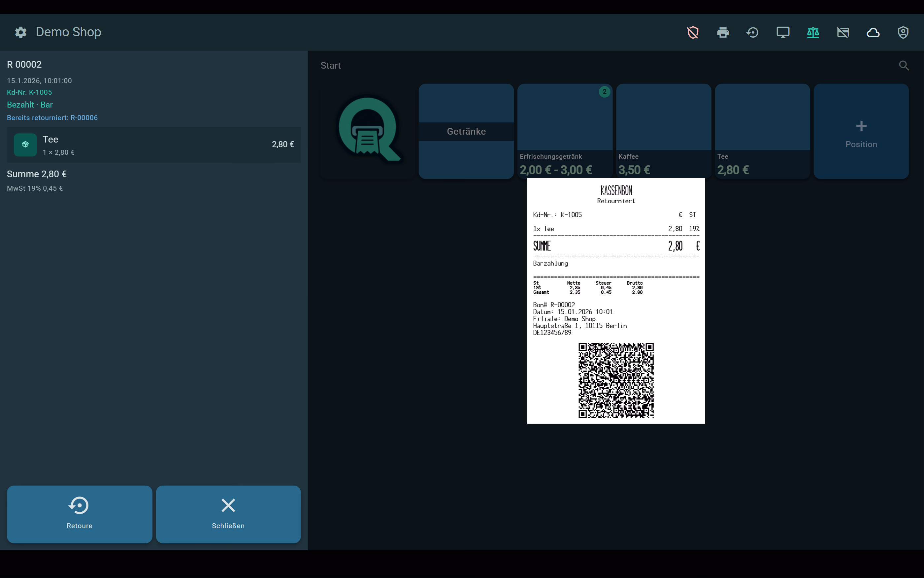Select the Erfrischungsgetränk product tile

coord(565,131)
